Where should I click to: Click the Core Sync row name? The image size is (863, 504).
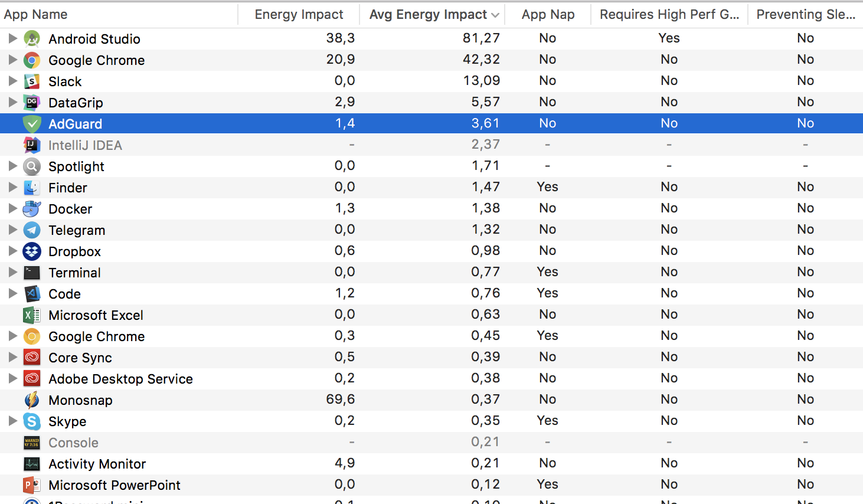(80, 358)
